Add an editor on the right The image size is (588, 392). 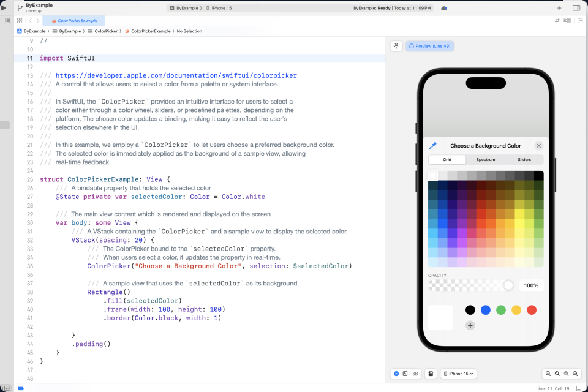580,21
